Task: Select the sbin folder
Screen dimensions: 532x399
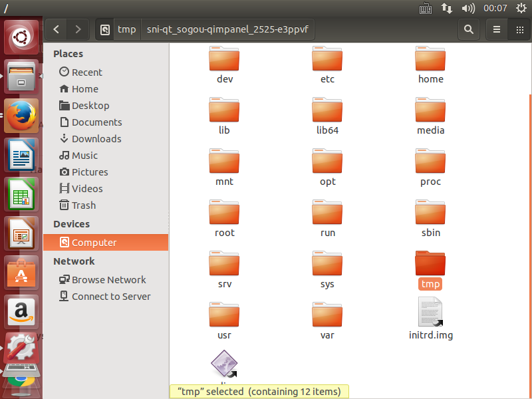Action: pos(430,219)
